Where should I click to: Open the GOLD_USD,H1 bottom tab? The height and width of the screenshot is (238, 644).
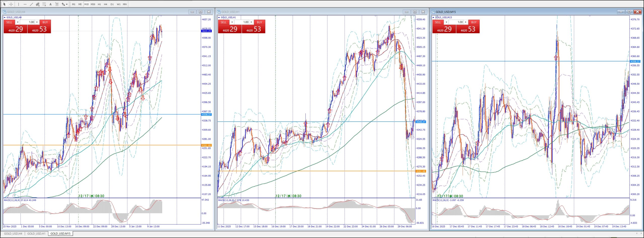click(36, 234)
